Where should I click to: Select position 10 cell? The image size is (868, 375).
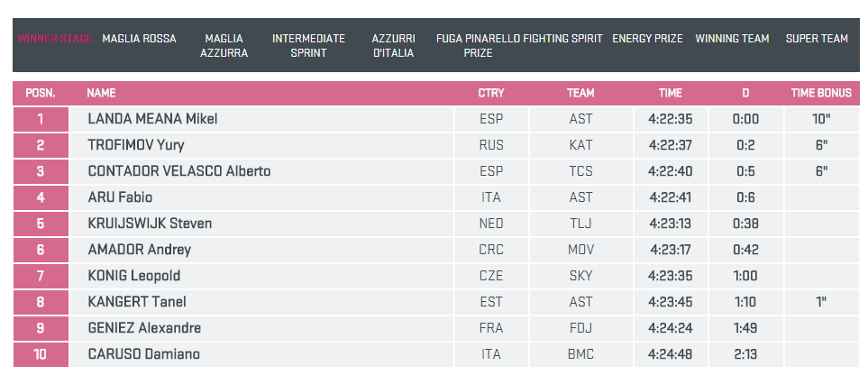coord(40,354)
